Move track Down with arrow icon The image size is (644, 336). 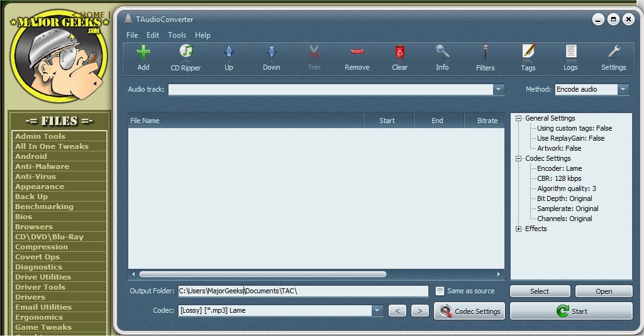272,52
